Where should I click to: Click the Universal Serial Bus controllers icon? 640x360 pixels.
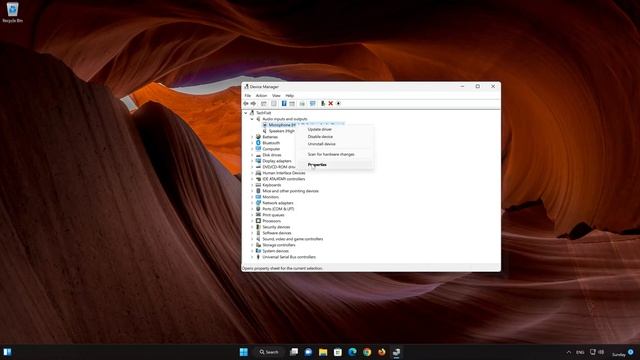click(x=258, y=257)
